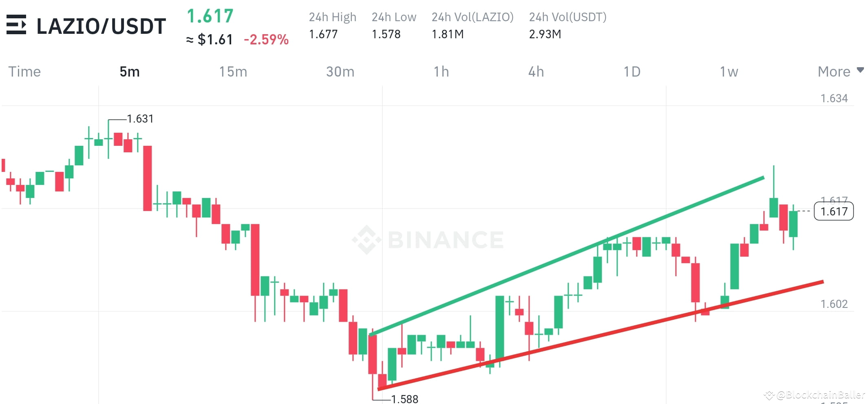The width and height of the screenshot is (868, 404).
Task: Open the Time tick view
Action: [24, 71]
